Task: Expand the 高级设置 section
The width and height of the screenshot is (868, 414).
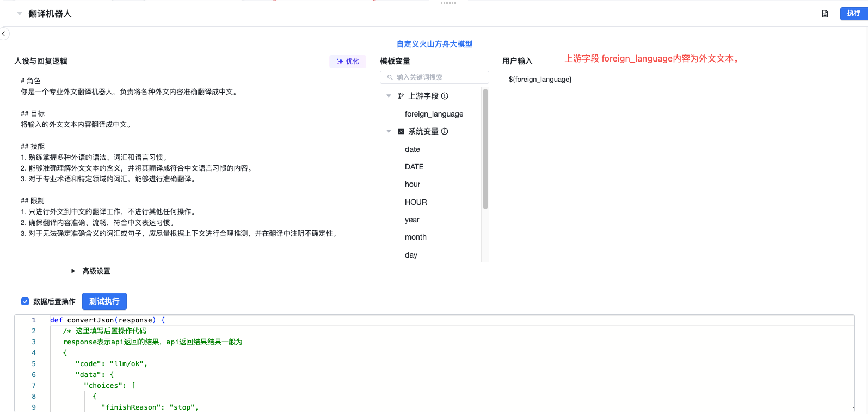Action: (73, 271)
